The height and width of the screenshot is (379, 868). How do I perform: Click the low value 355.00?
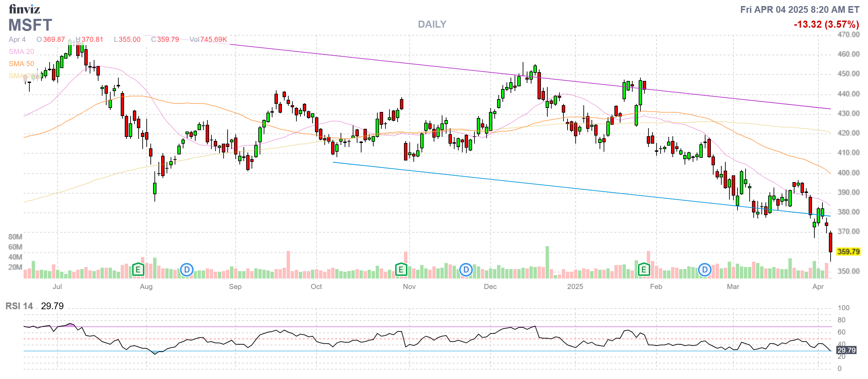pos(129,39)
